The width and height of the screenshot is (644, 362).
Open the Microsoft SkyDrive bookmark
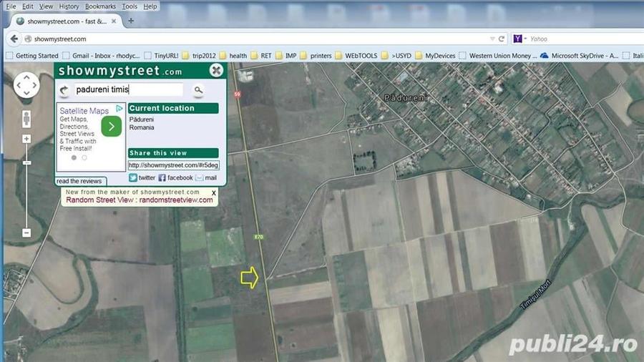tap(579, 55)
